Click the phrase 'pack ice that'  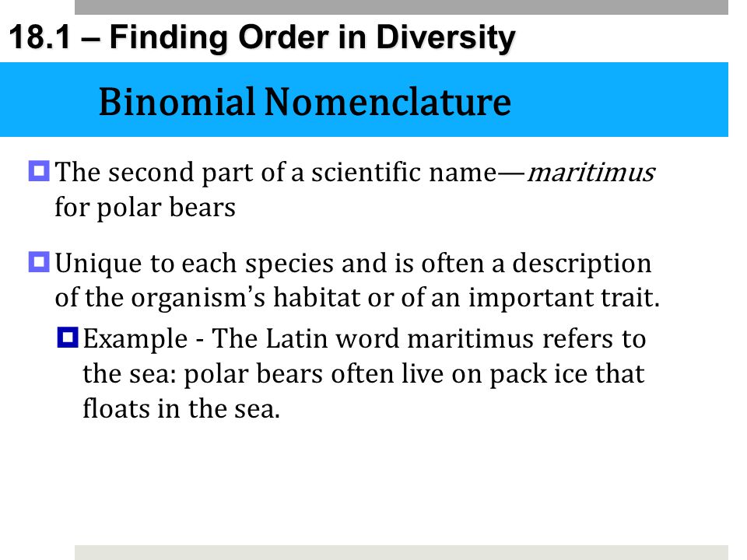567,374
